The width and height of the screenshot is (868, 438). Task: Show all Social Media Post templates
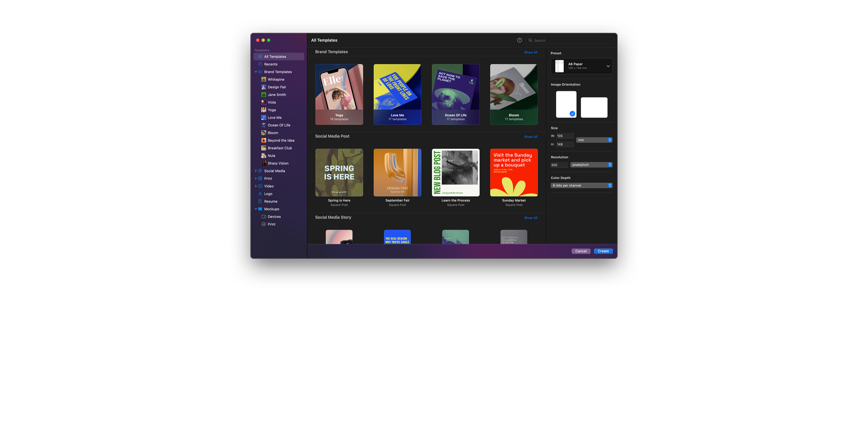[530, 137]
